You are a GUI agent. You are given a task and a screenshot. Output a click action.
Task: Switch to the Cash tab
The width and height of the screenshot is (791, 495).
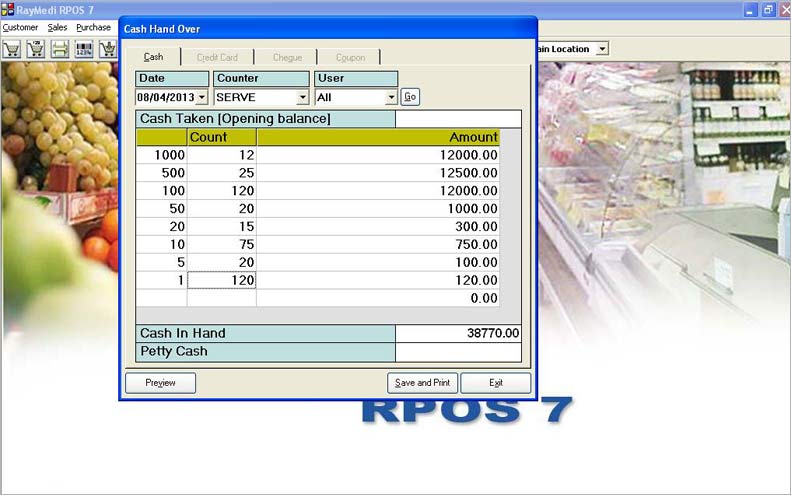(x=154, y=57)
